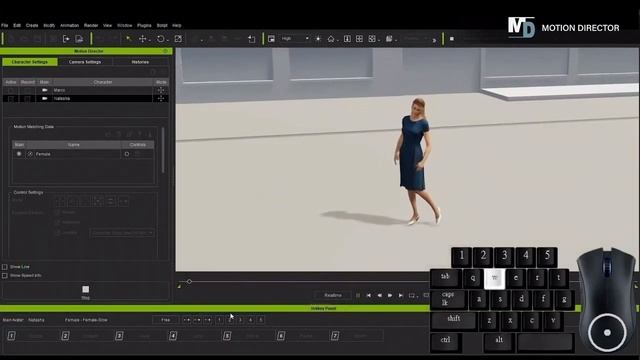
Task: Open the High quality dropdown
Action: pyautogui.click(x=295, y=38)
